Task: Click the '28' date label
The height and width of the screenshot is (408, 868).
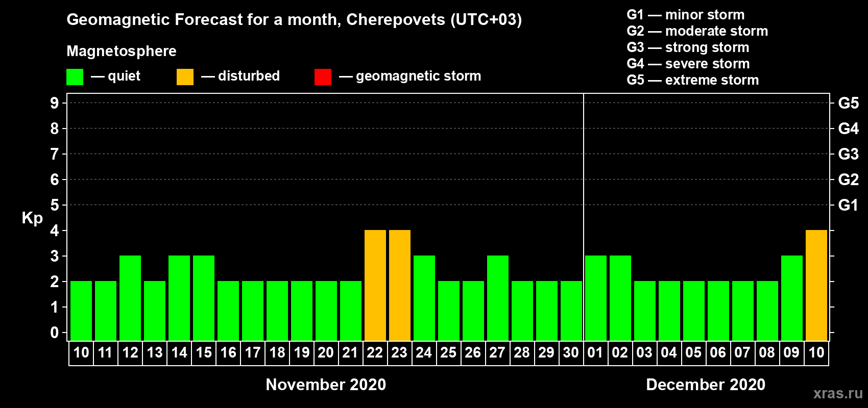Action: pos(522,353)
